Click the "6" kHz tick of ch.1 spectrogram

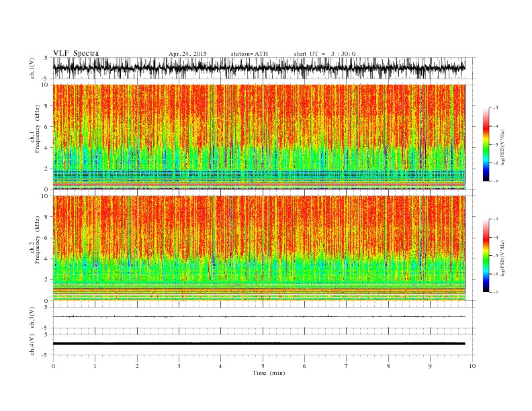pyautogui.click(x=46, y=126)
